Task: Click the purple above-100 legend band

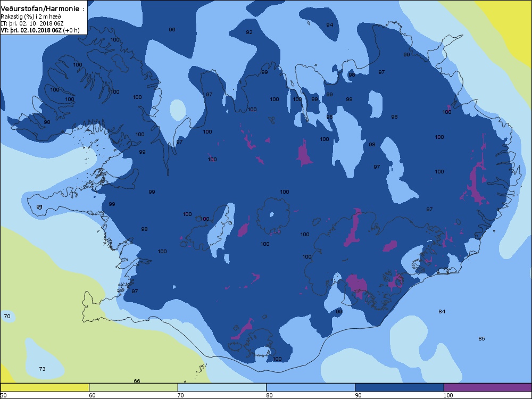Action: [487, 387]
